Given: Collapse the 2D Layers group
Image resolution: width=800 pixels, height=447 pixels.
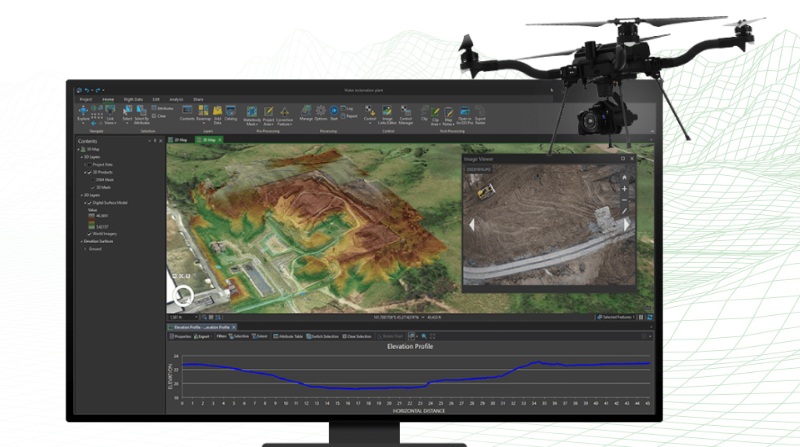Looking at the screenshot, I should (x=82, y=195).
